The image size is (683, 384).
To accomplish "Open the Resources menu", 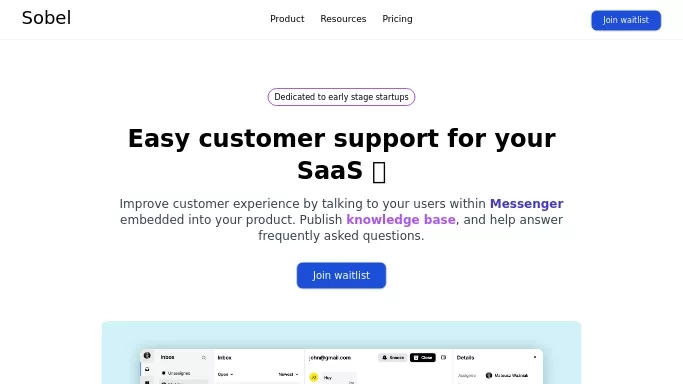I will pyautogui.click(x=343, y=19).
